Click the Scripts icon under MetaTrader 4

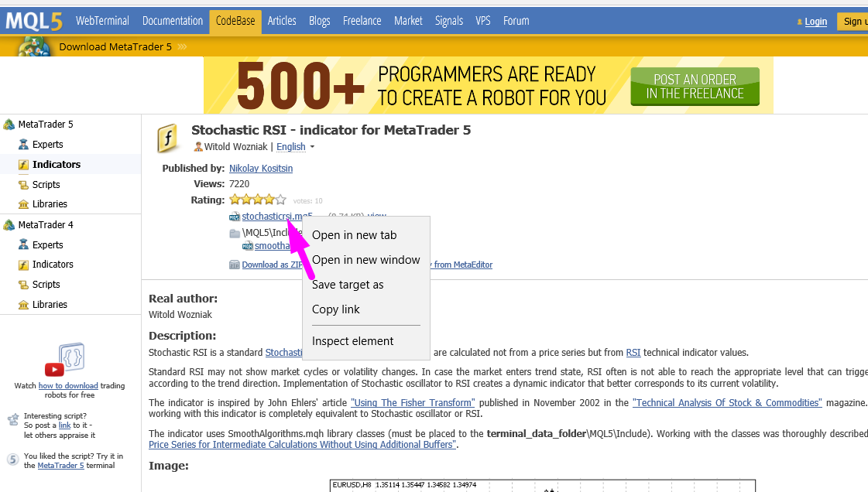click(x=23, y=285)
